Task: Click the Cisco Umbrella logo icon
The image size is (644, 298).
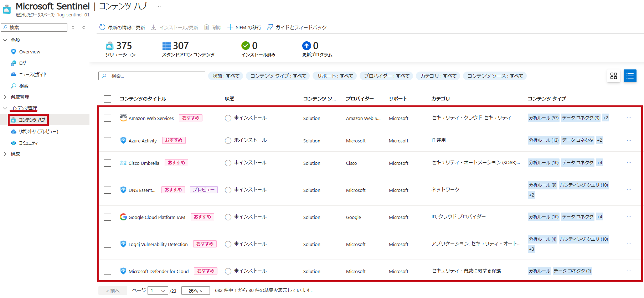Action: coord(123,163)
